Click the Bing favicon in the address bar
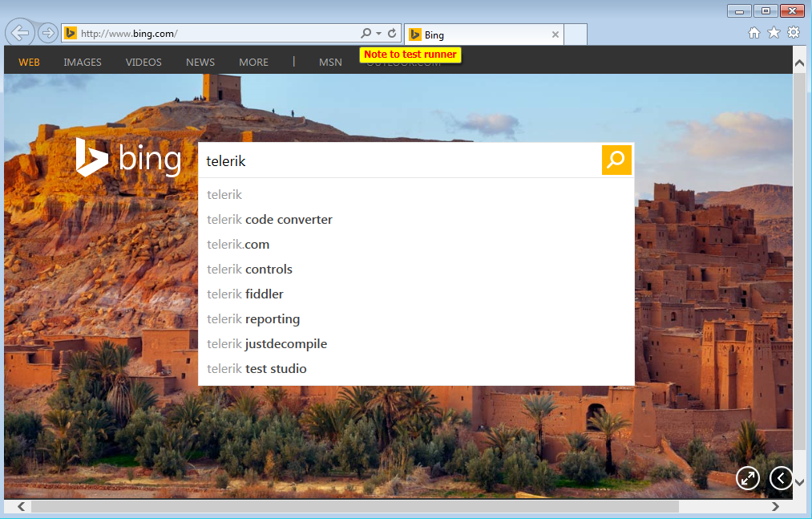812x519 pixels. point(71,33)
